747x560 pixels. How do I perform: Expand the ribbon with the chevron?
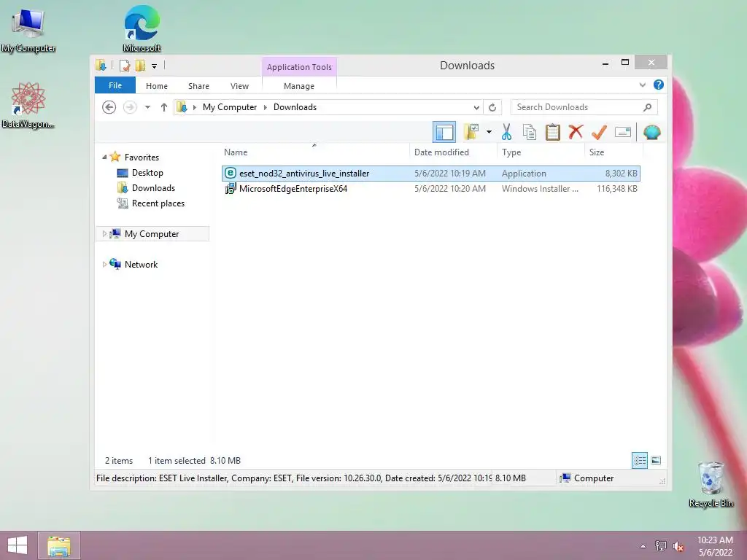point(642,85)
